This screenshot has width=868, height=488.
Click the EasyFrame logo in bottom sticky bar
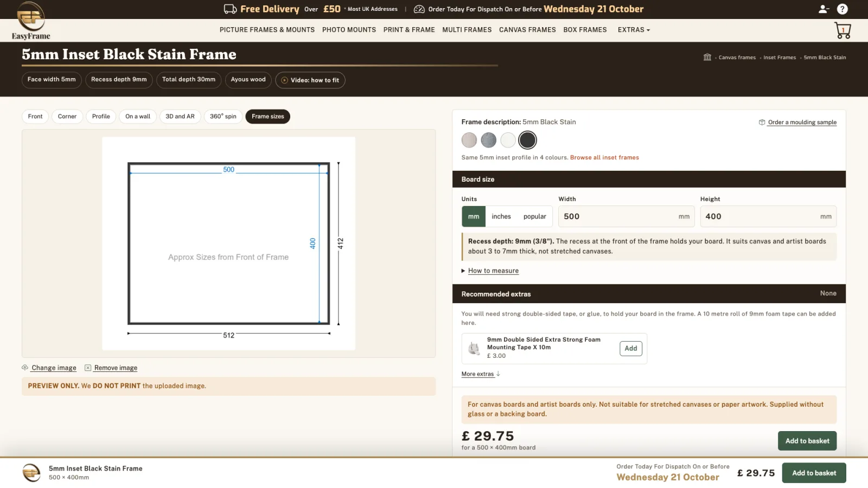(31, 473)
